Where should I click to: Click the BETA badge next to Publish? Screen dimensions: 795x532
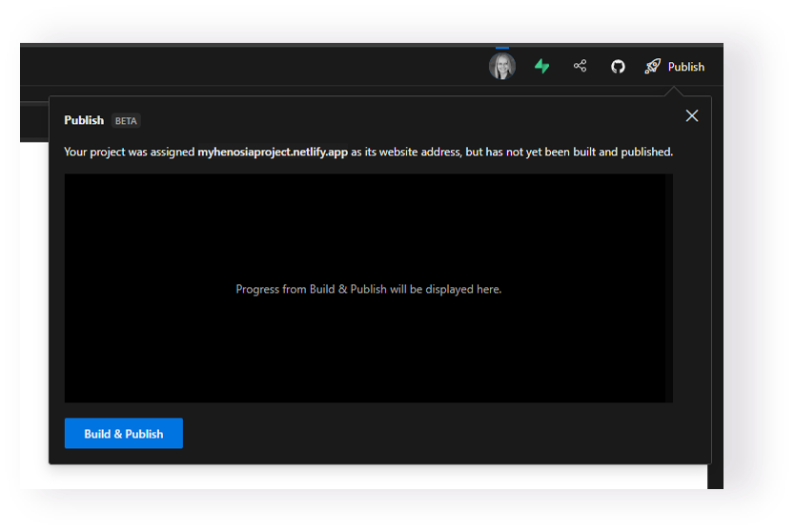pyautogui.click(x=126, y=121)
